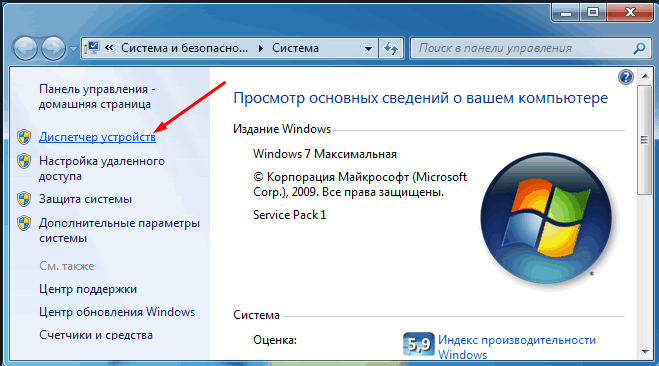Click the shield icon beside 'Диспетчер устройств'
The image size is (659, 366).
tap(24, 137)
